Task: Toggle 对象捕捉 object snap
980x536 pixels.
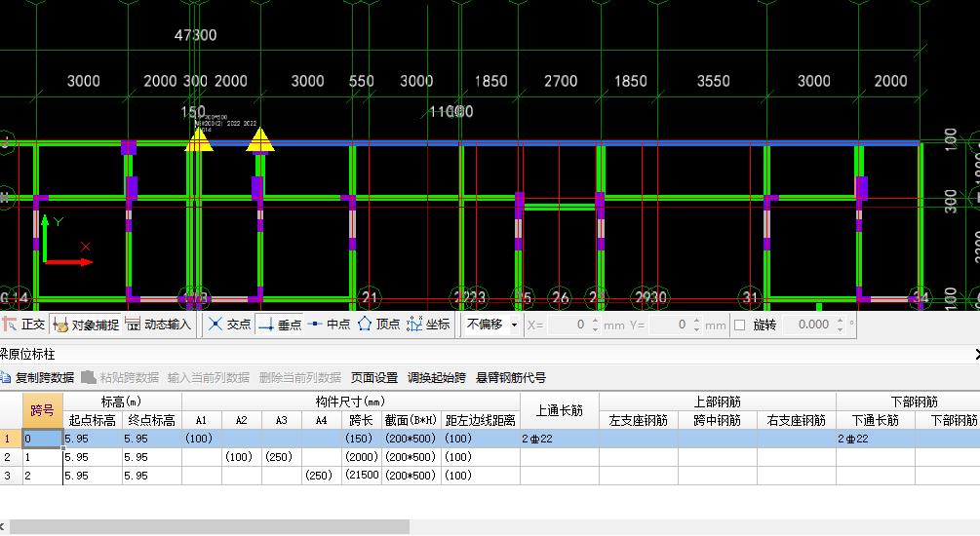Action: tap(86, 325)
